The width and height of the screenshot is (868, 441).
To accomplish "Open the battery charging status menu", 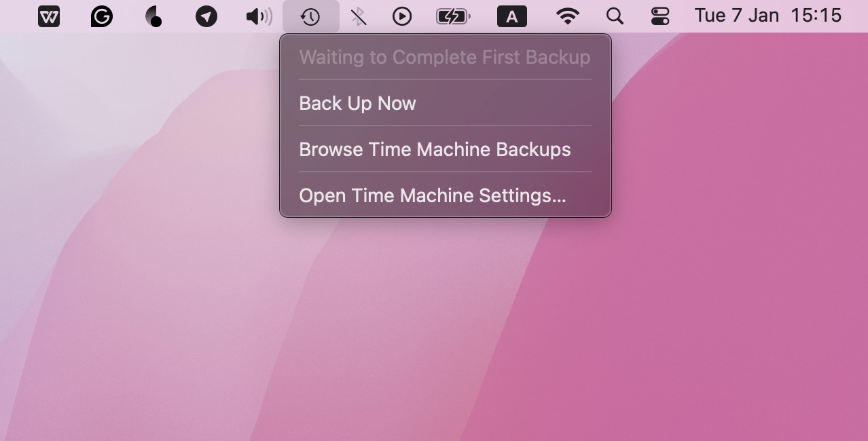I will 452,16.
